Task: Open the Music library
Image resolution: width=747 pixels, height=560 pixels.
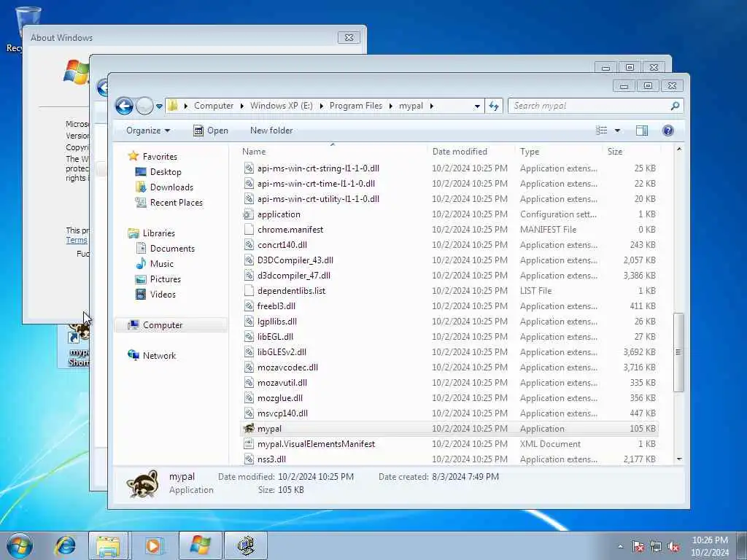Action: (x=161, y=264)
